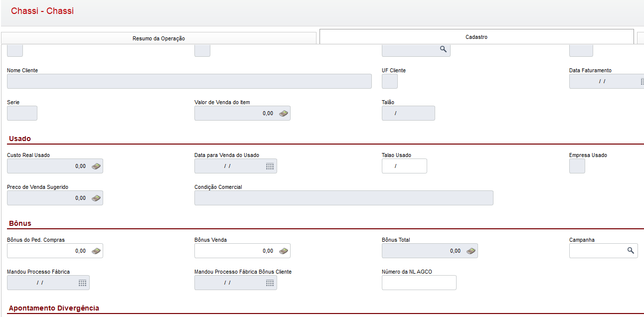Focus the Talão field beside Valor de Venda
This screenshot has width=644, height=317.
click(x=408, y=113)
